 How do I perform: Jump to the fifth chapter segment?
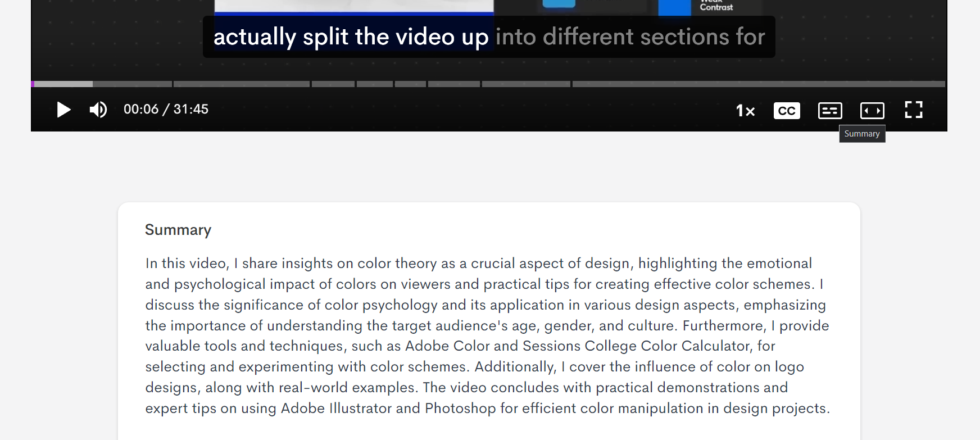tap(410, 84)
